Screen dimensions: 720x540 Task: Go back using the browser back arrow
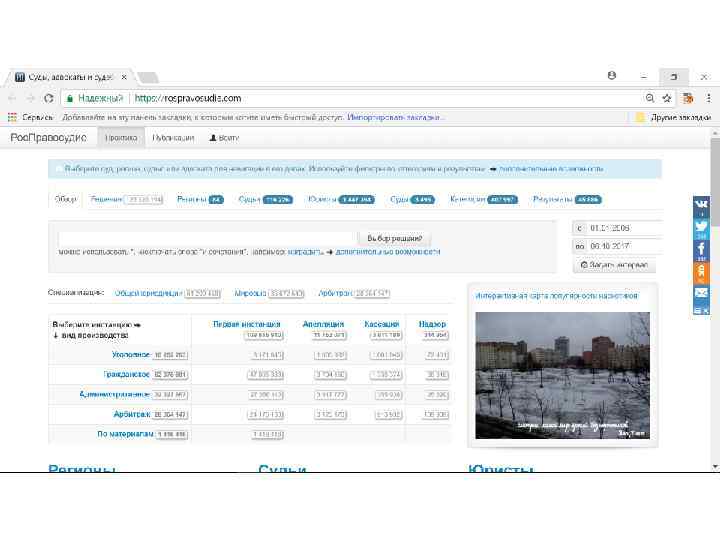pos(12,98)
